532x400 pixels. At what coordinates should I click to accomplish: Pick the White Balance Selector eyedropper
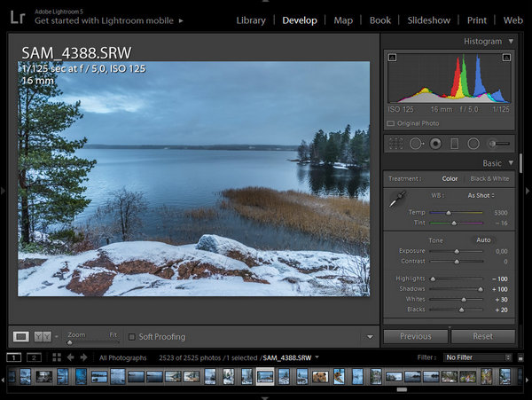397,200
